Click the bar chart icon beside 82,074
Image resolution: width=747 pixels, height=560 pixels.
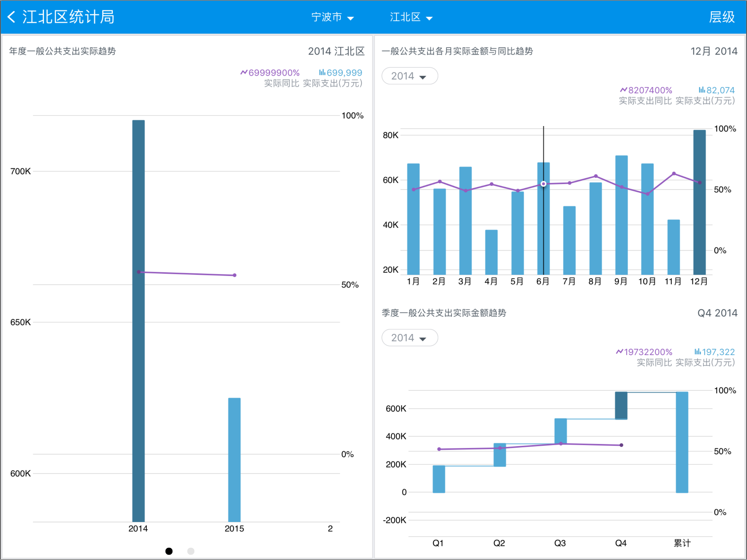pyautogui.click(x=702, y=90)
